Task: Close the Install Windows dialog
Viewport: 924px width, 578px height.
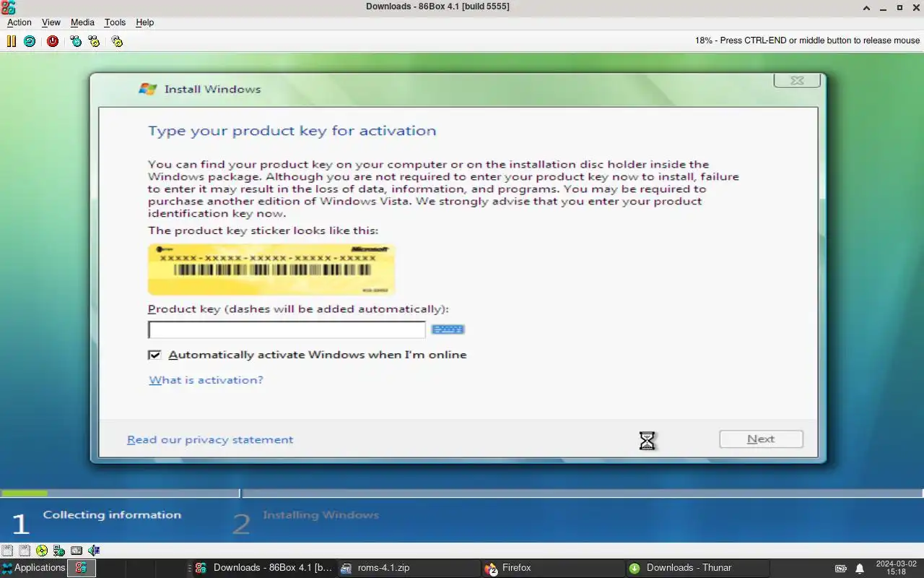Action: (x=797, y=80)
